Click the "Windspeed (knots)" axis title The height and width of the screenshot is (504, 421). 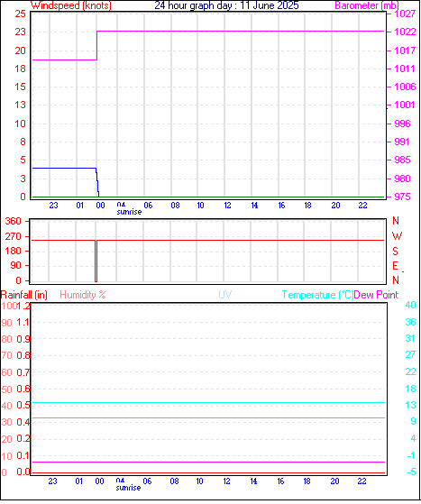(x=71, y=5)
